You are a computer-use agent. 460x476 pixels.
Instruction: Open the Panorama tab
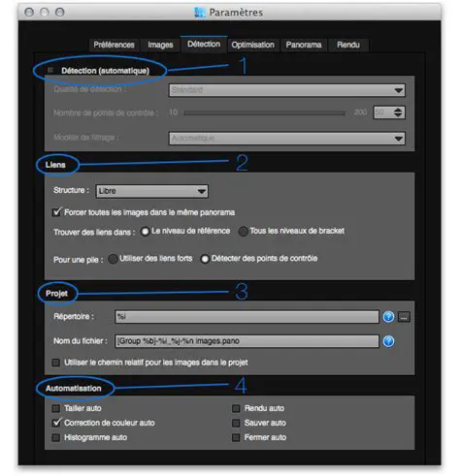click(x=304, y=45)
